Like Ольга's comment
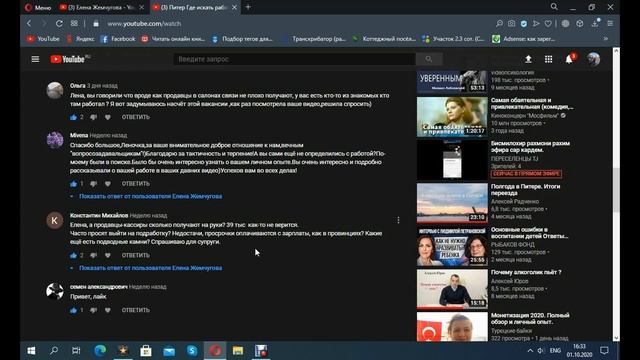This screenshot has height=360, width=640. (x=73, y=117)
